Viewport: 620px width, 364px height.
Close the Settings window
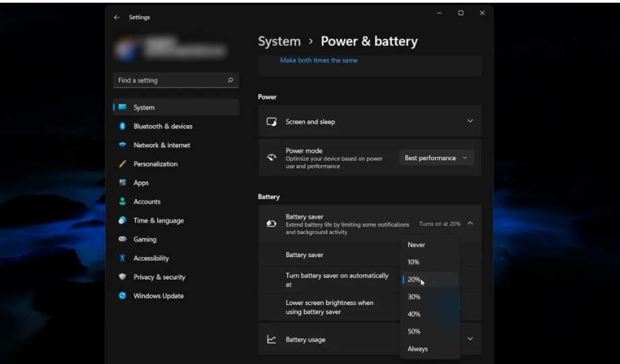tap(482, 13)
